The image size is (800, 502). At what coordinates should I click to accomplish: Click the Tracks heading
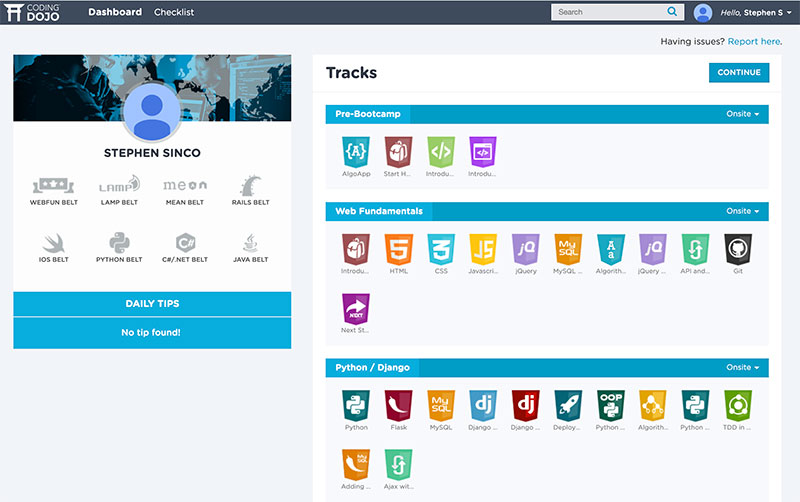(x=352, y=73)
